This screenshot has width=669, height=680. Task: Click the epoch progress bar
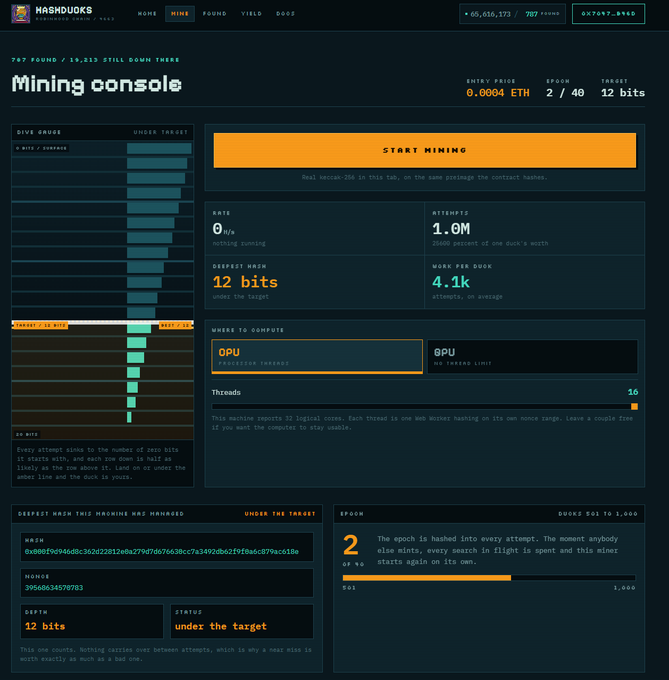coord(489,578)
